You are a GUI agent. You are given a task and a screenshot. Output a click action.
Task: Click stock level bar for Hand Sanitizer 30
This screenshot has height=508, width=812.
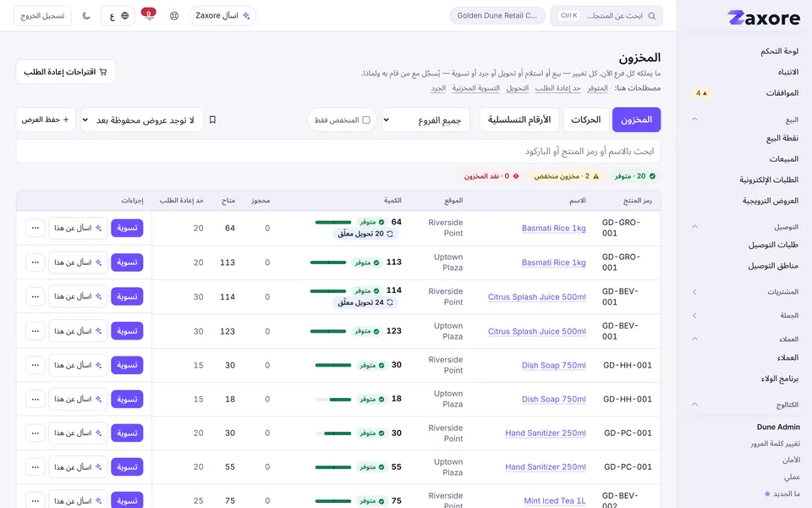click(333, 433)
